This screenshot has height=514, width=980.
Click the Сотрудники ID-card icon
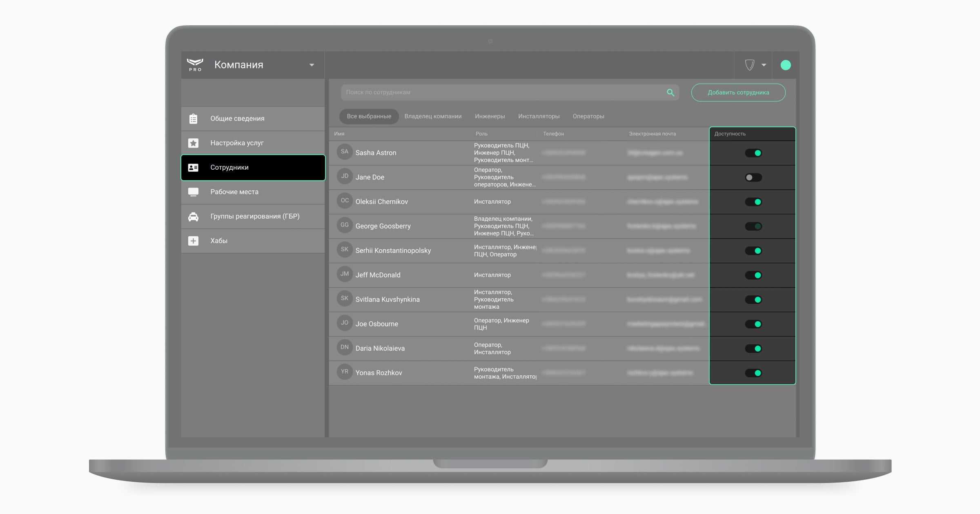193,167
